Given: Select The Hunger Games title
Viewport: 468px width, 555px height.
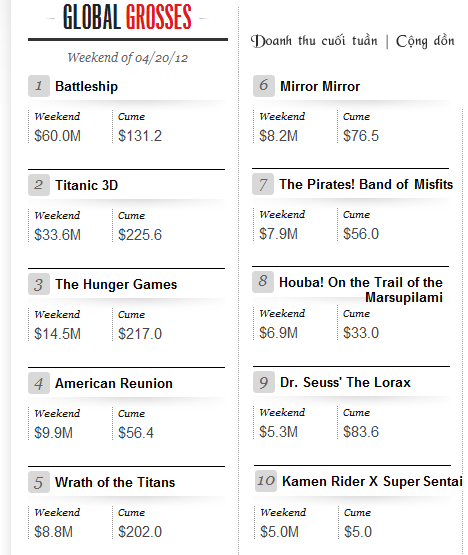Looking at the screenshot, I should [x=116, y=284].
